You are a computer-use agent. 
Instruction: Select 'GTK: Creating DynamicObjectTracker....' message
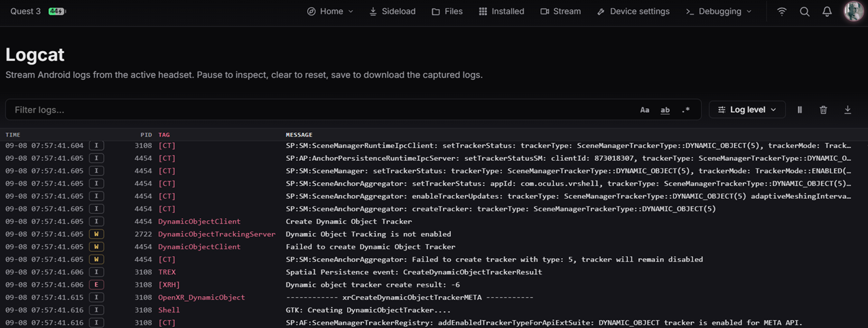click(x=368, y=310)
